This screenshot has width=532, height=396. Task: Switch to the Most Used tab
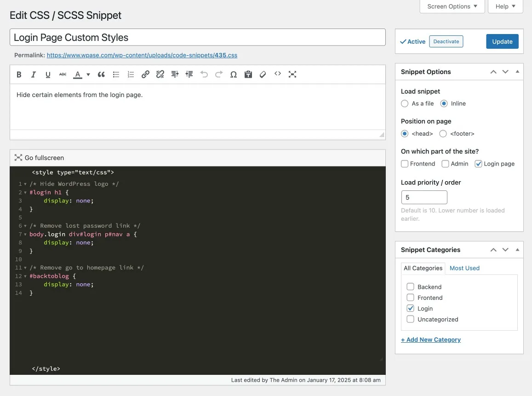[x=464, y=268]
